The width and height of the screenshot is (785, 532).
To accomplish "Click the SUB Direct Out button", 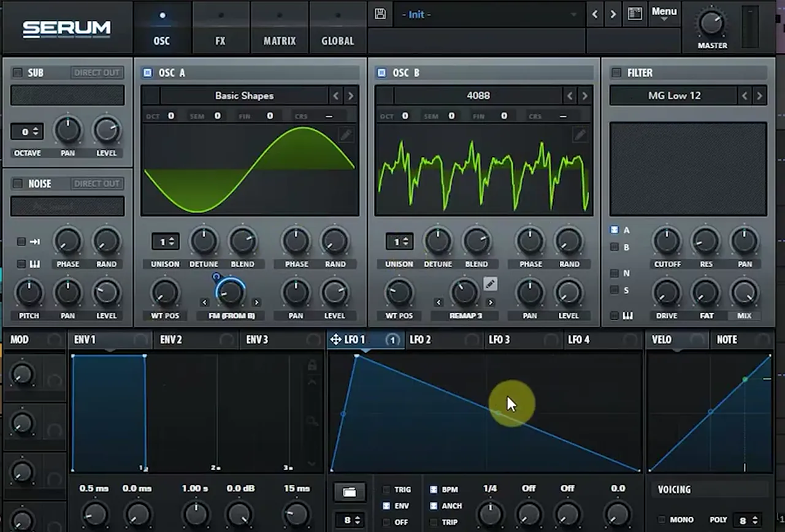I will point(97,72).
